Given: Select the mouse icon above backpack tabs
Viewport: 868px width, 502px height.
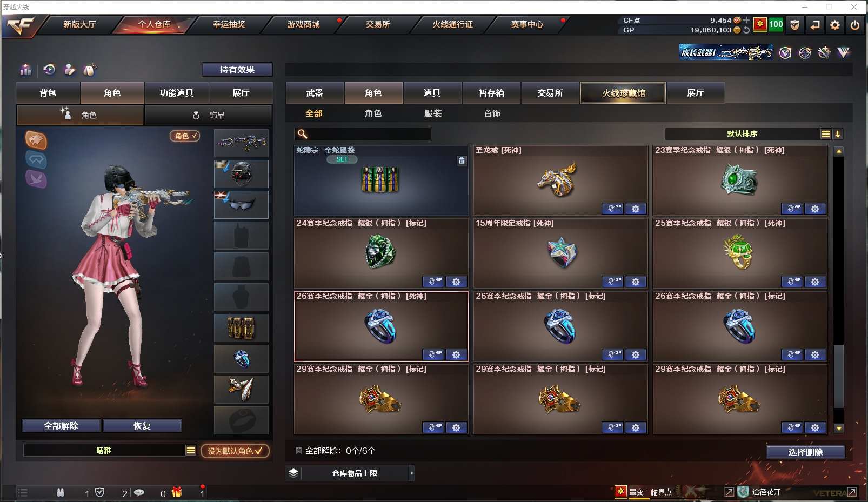Looking at the screenshot, I should [x=90, y=70].
